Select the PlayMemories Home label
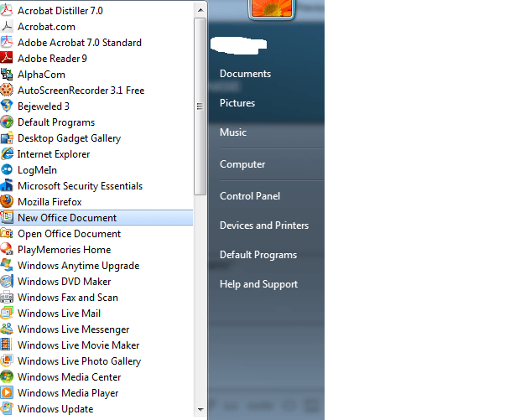515x420 pixels. (64, 249)
